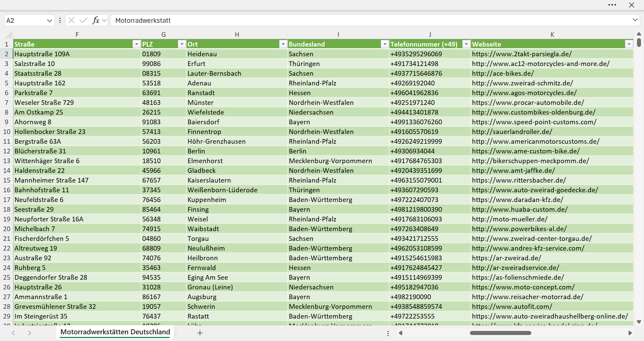
Task: Select the phone cell +49722253555
Action: tap(430, 316)
